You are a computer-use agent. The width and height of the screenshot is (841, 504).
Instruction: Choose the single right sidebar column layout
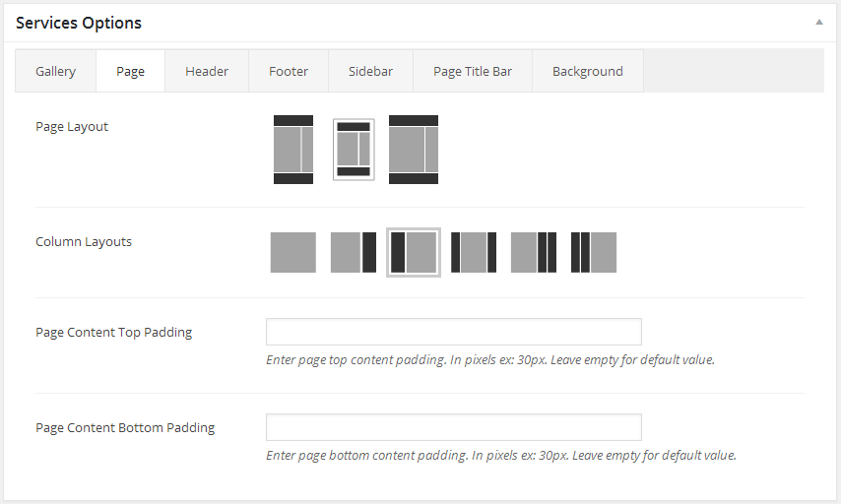coord(354,253)
